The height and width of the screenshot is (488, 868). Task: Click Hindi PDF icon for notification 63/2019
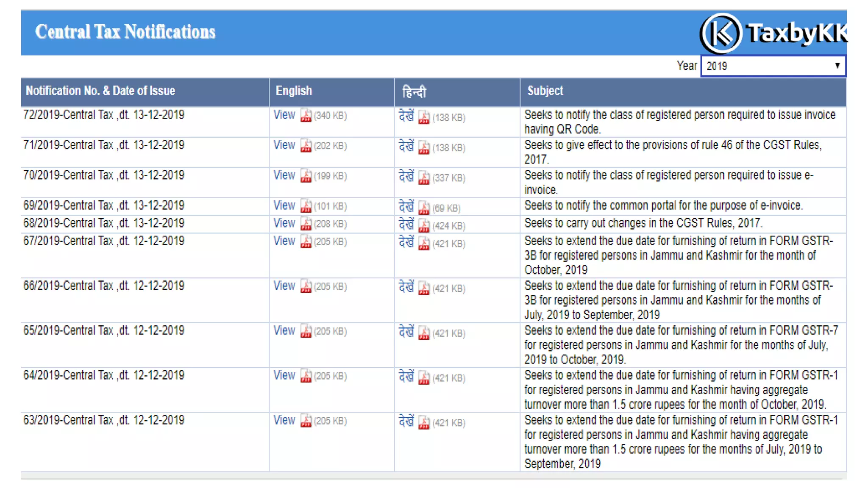424,423
